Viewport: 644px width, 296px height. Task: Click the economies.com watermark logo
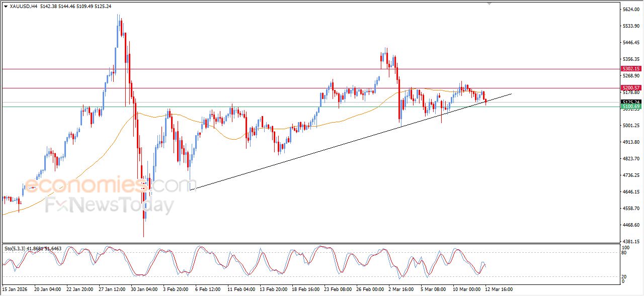pyautogui.click(x=106, y=185)
